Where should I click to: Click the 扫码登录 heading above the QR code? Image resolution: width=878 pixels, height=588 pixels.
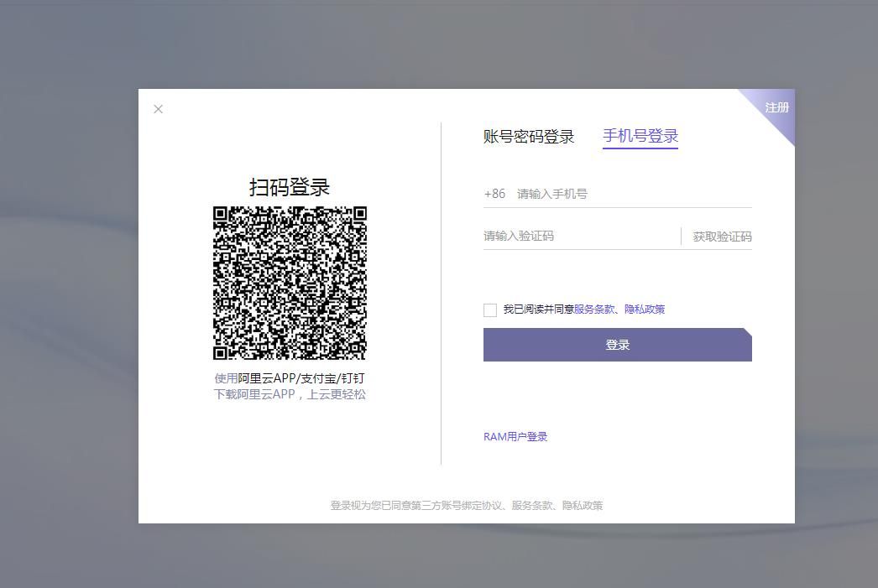pos(290,187)
